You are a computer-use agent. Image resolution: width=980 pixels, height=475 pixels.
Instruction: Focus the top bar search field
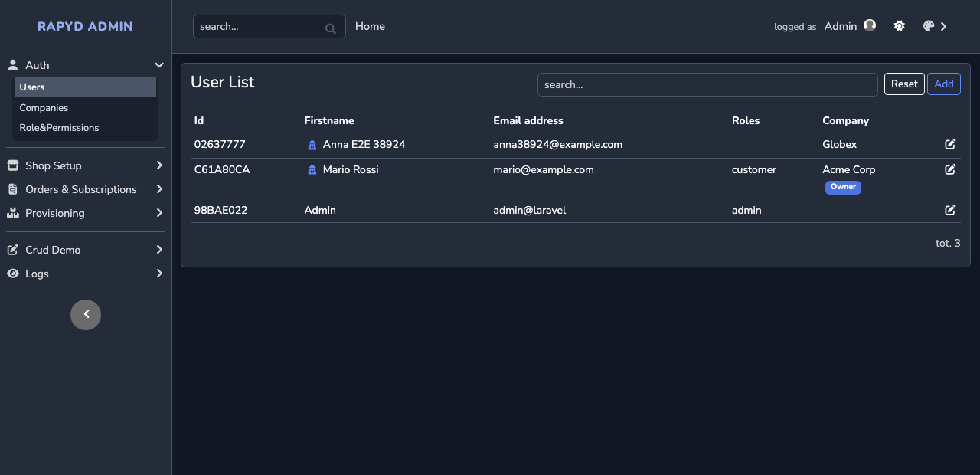[x=269, y=26]
